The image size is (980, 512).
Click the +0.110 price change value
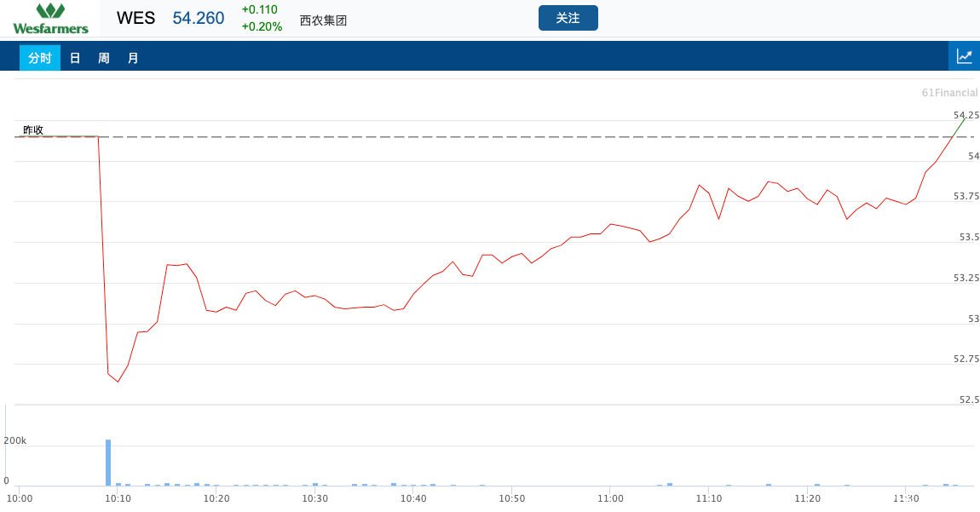(x=259, y=9)
